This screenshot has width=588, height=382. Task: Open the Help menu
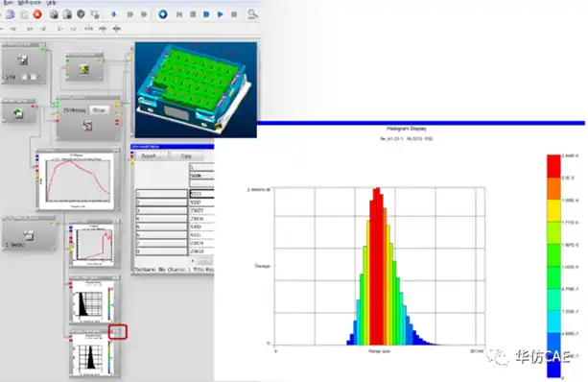point(52,3)
